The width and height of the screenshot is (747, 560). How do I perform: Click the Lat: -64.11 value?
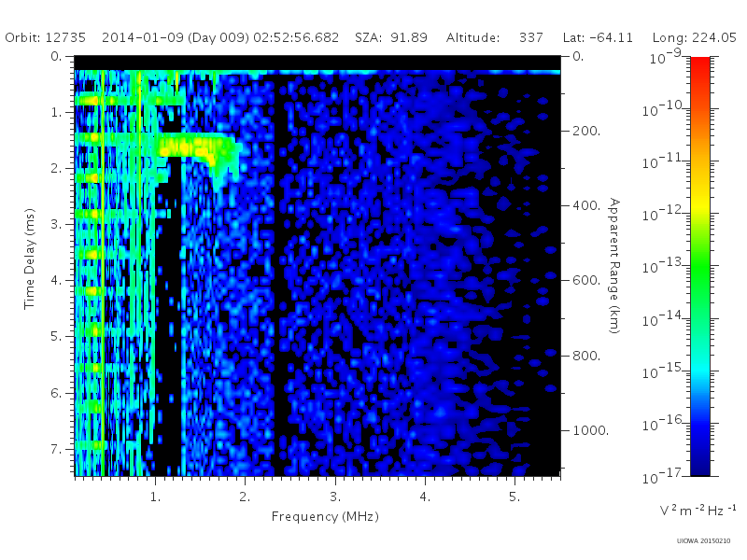click(598, 37)
